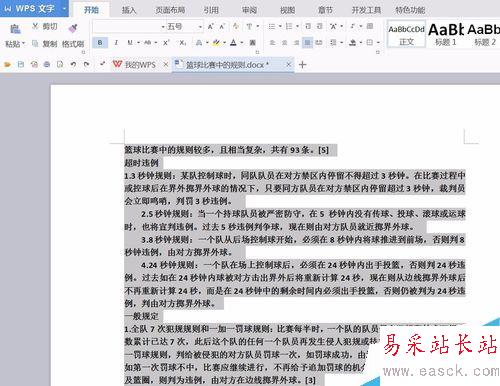Close the 我的WPS tab
Viewport: 500px width, 386px height.
coord(165,64)
